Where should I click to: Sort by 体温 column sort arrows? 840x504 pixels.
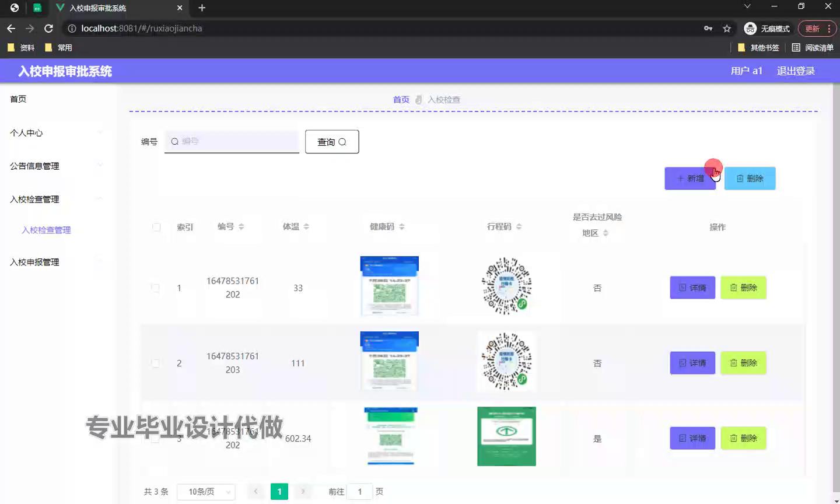[306, 227]
